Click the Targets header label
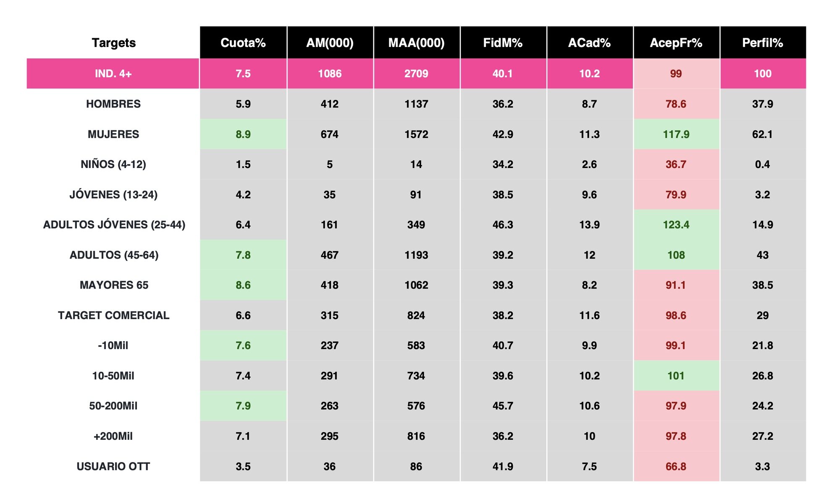This screenshot has width=840, height=504. coord(113,43)
